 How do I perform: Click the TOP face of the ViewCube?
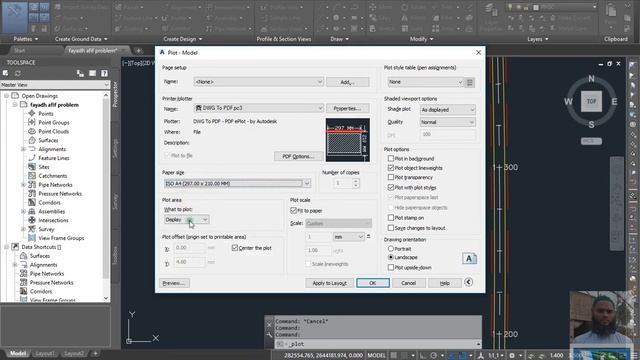pyautogui.click(x=591, y=101)
